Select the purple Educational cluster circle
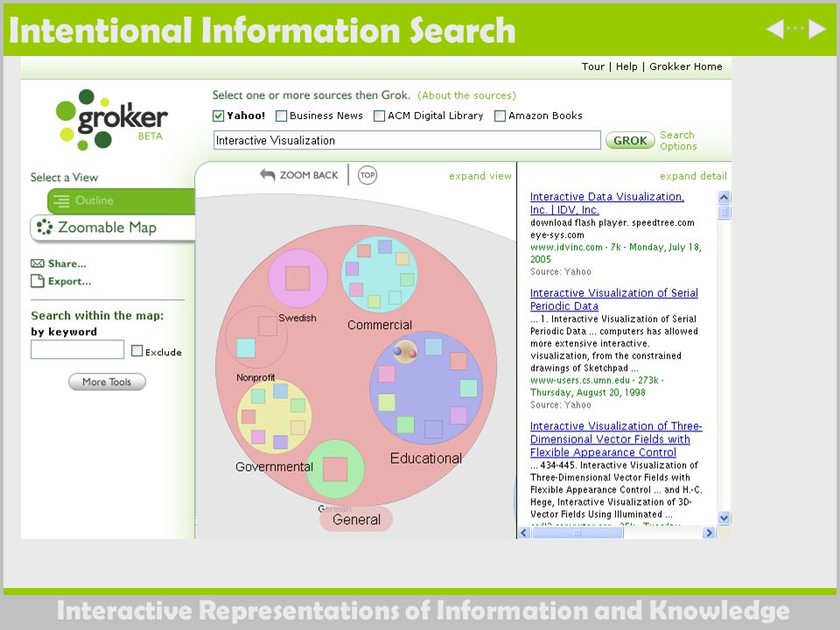 (x=426, y=388)
